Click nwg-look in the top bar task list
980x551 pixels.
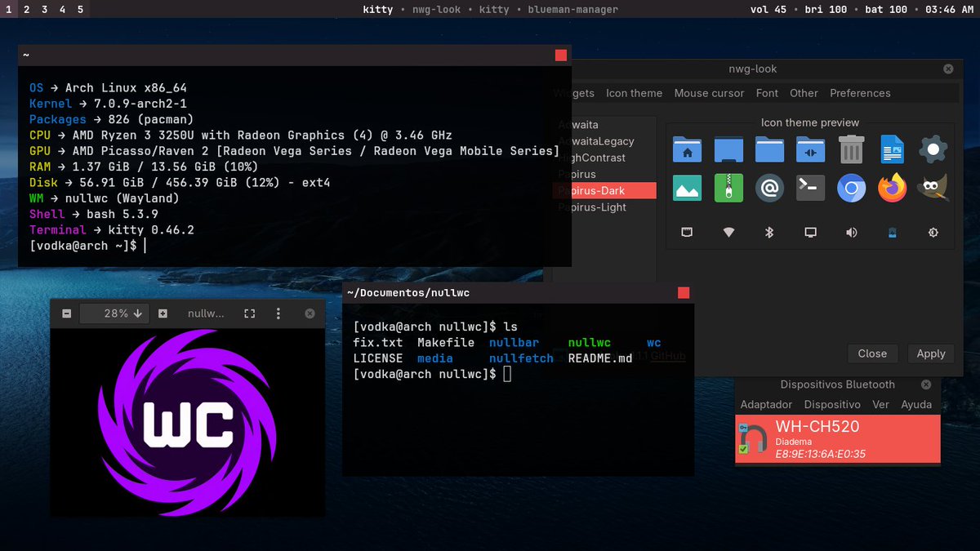tap(435, 10)
